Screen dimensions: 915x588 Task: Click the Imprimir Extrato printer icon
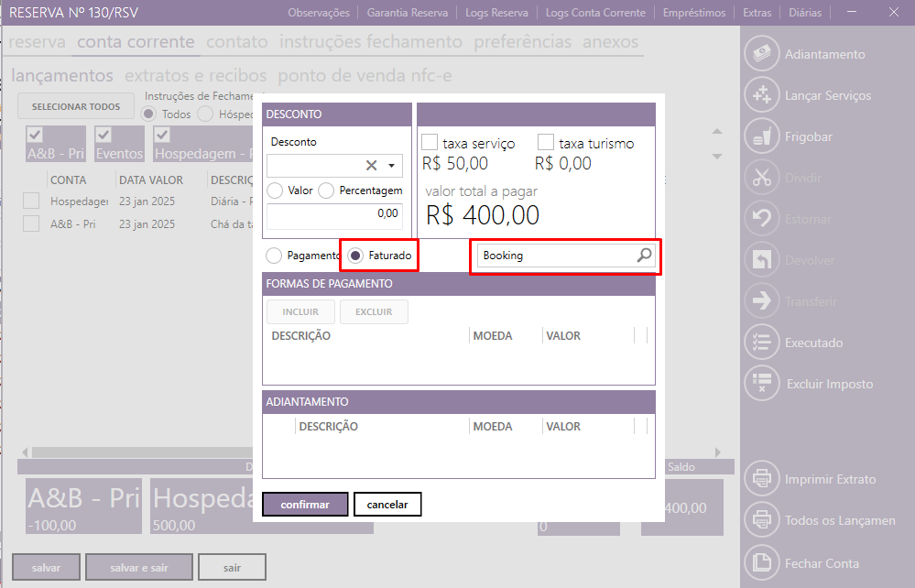761,479
